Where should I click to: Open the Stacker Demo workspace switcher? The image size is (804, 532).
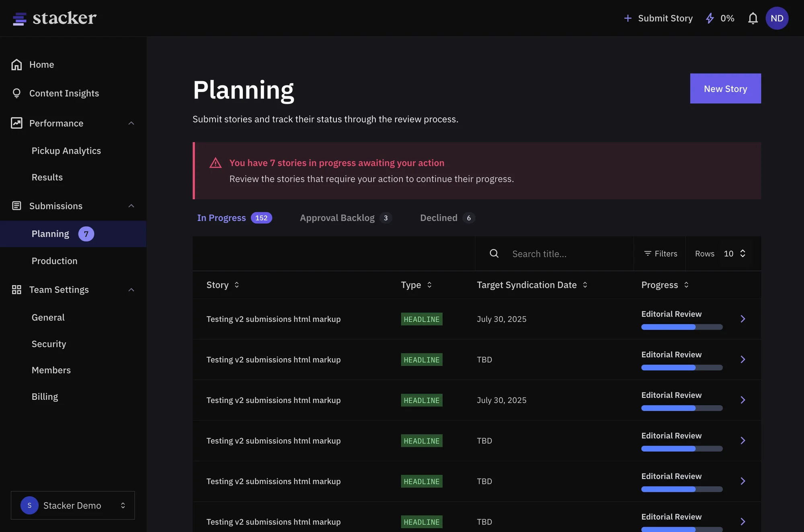(x=73, y=505)
